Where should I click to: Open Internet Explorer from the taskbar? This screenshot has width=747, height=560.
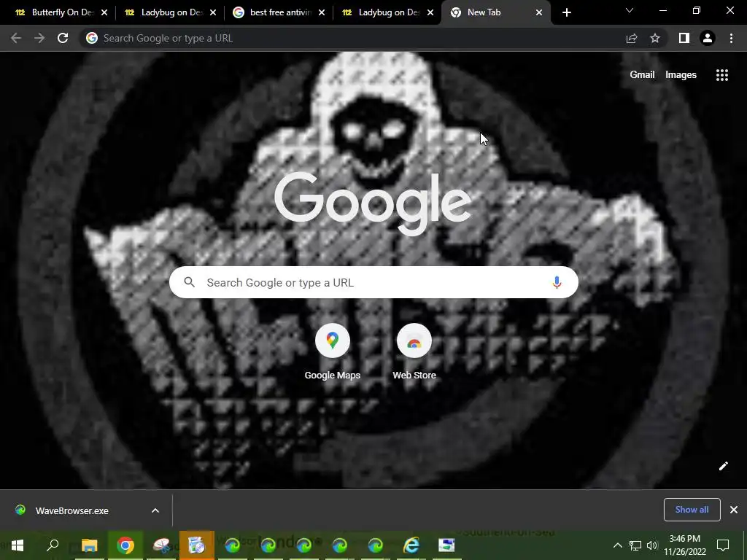[411, 545]
